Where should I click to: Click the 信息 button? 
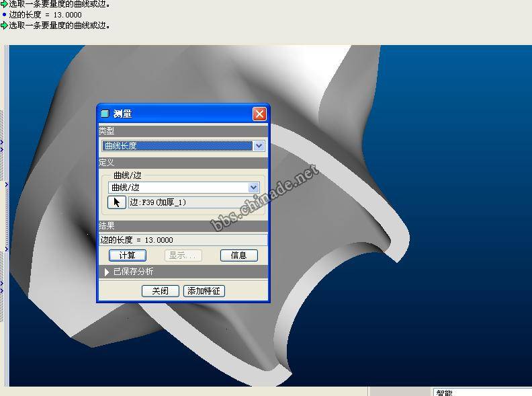[x=238, y=255]
